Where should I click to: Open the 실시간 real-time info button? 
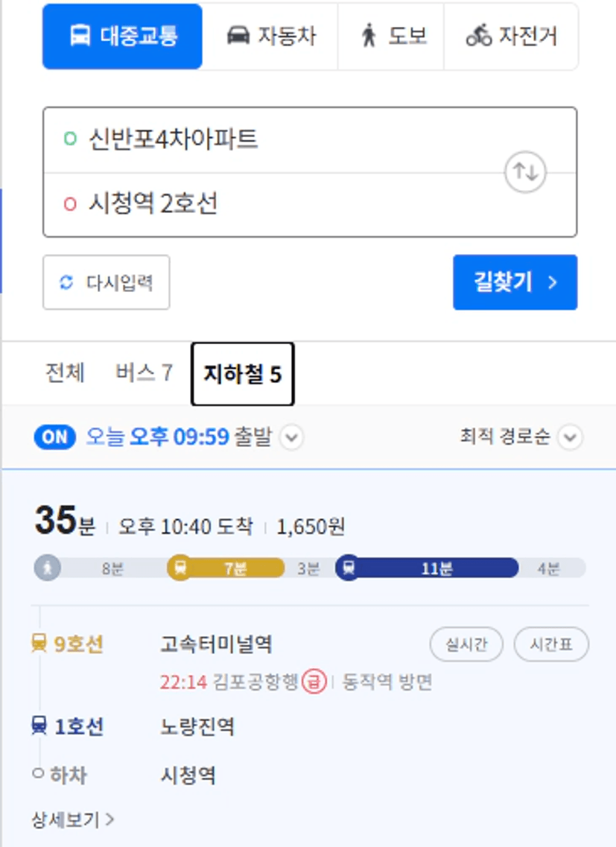point(466,644)
